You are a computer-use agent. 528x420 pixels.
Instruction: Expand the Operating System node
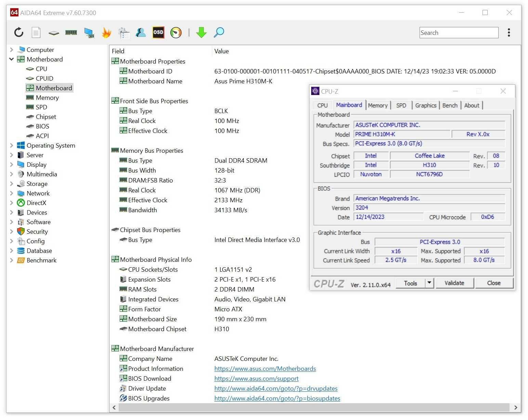pos(11,145)
